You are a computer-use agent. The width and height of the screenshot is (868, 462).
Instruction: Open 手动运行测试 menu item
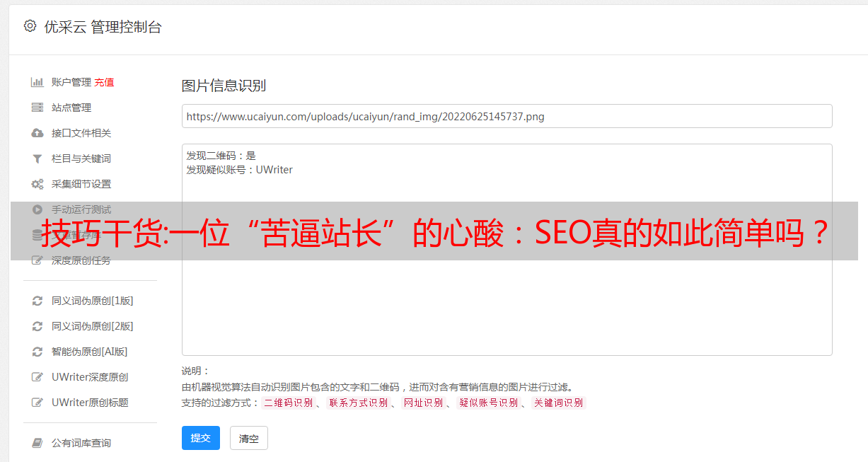coord(81,209)
